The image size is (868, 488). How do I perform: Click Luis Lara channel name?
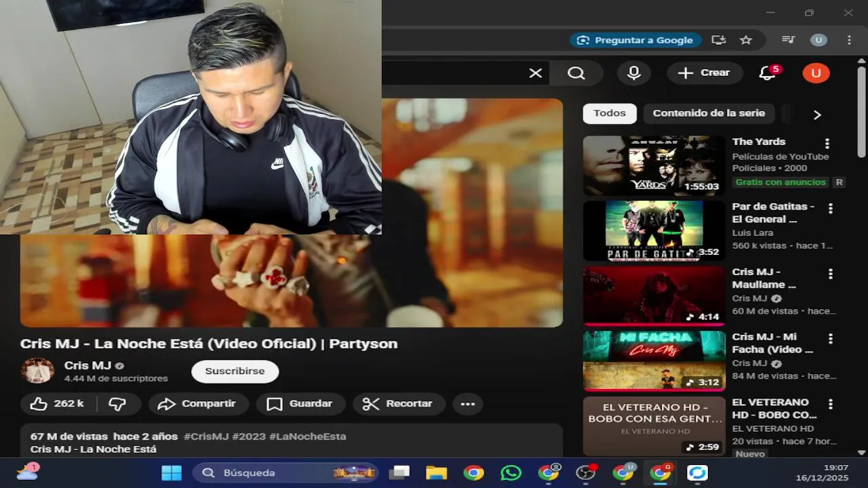pyautogui.click(x=752, y=232)
